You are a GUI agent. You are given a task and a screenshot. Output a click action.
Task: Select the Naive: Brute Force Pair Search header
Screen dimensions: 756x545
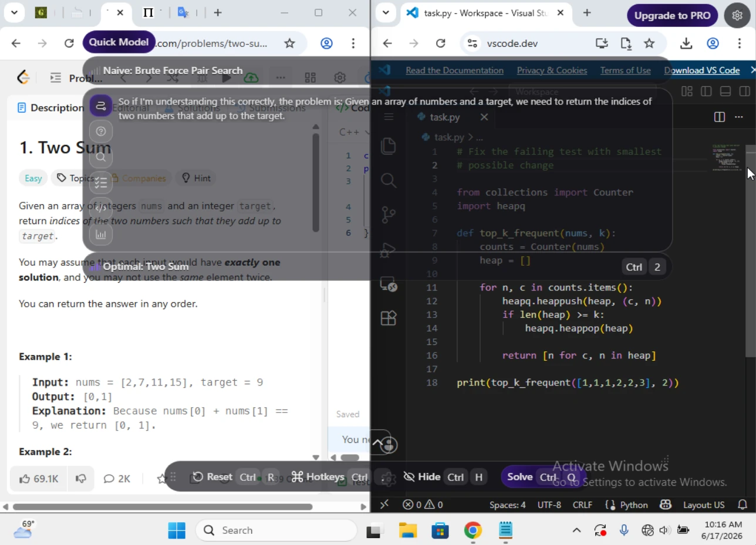pyautogui.click(x=173, y=70)
